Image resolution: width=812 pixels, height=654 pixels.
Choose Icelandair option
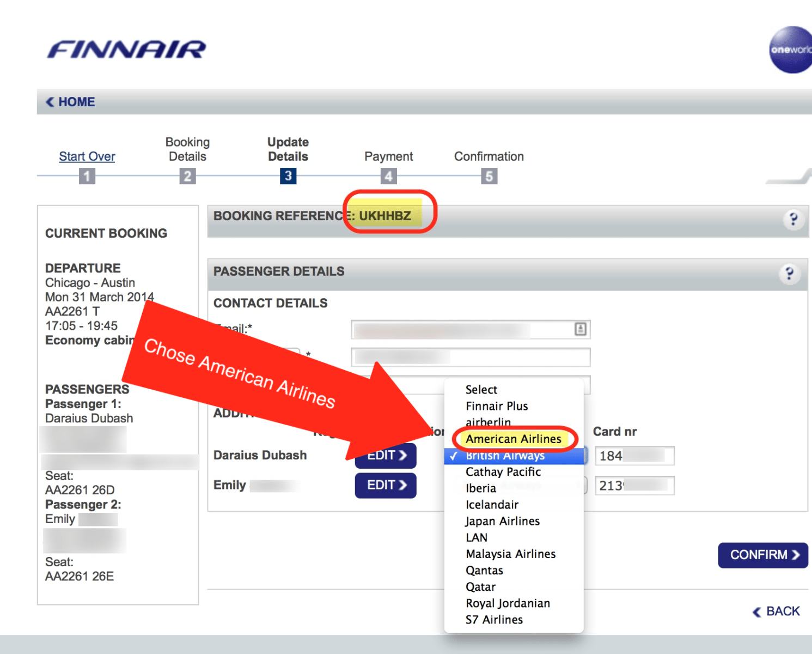514,505
